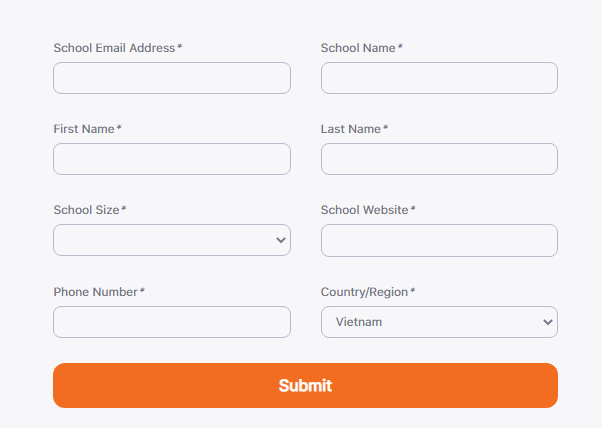The height and width of the screenshot is (428, 602).
Task: Open the Country/Region dropdown showing Vietnam
Action: tap(439, 322)
